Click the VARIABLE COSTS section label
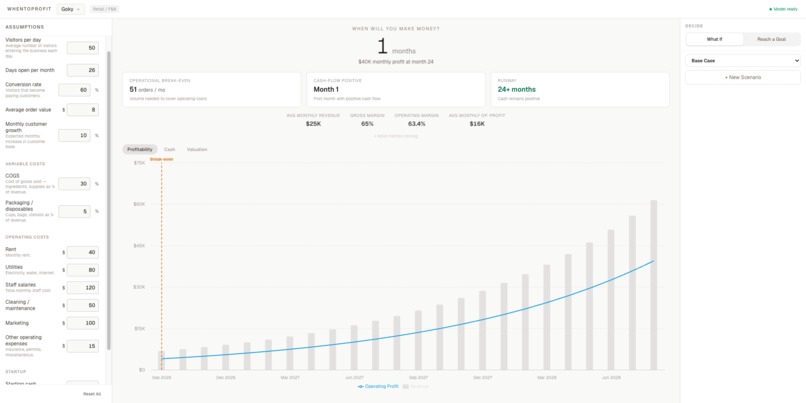 coord(25,164)
